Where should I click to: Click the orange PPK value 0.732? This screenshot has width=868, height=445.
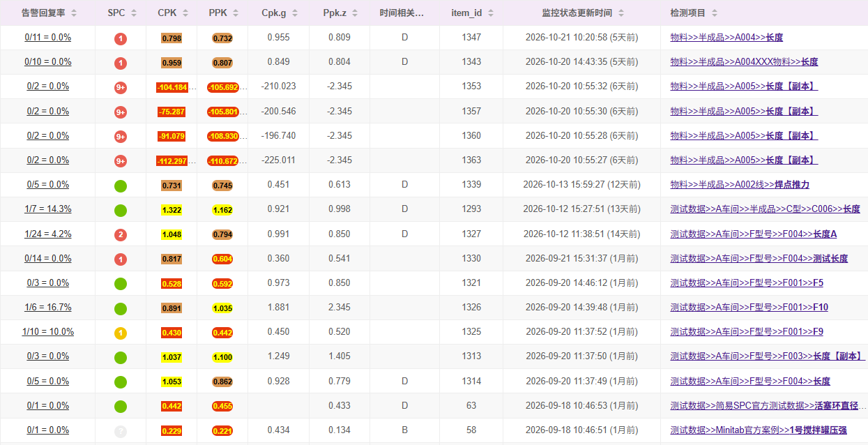click(x=222, y=38)
